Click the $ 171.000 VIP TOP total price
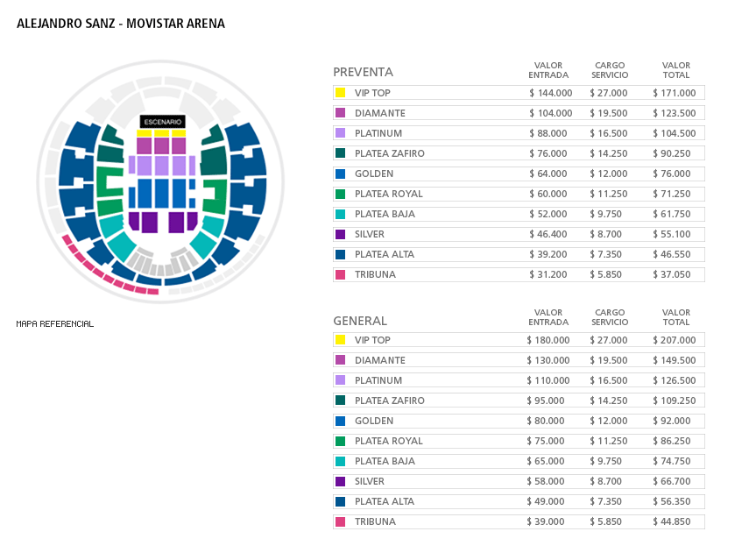The width and height of the screenshot is (749, 560). point(674,93)
